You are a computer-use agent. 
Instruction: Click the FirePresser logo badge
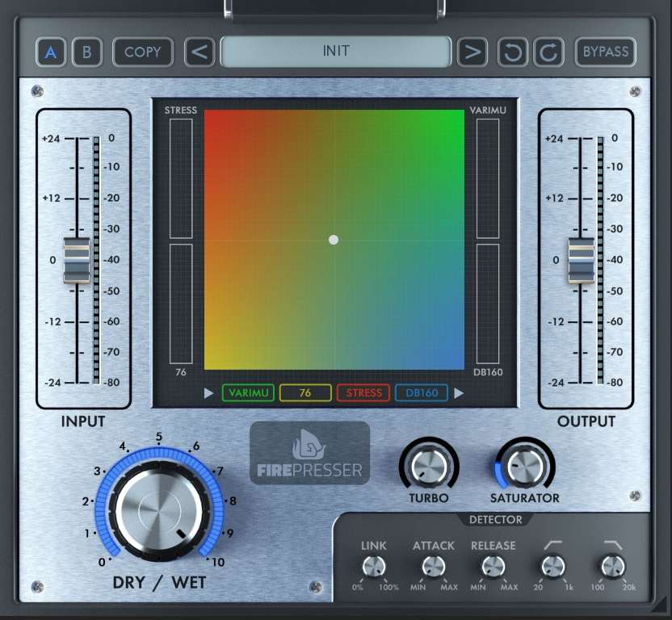(309, 453)
